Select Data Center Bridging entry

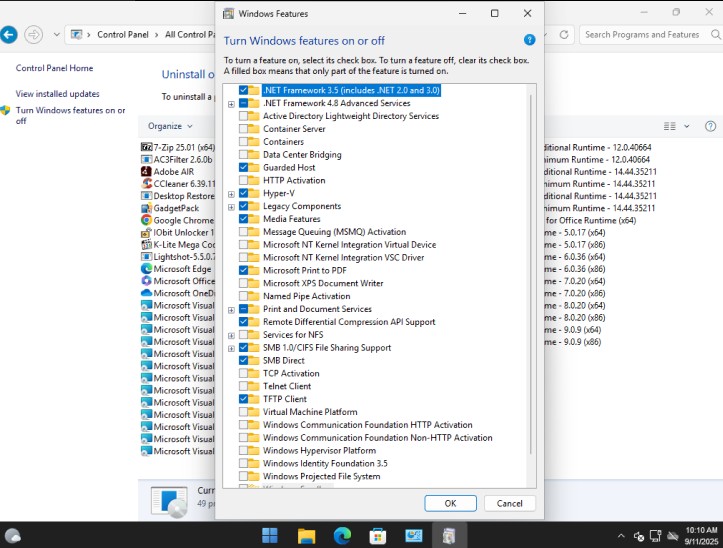click(302, 155)
